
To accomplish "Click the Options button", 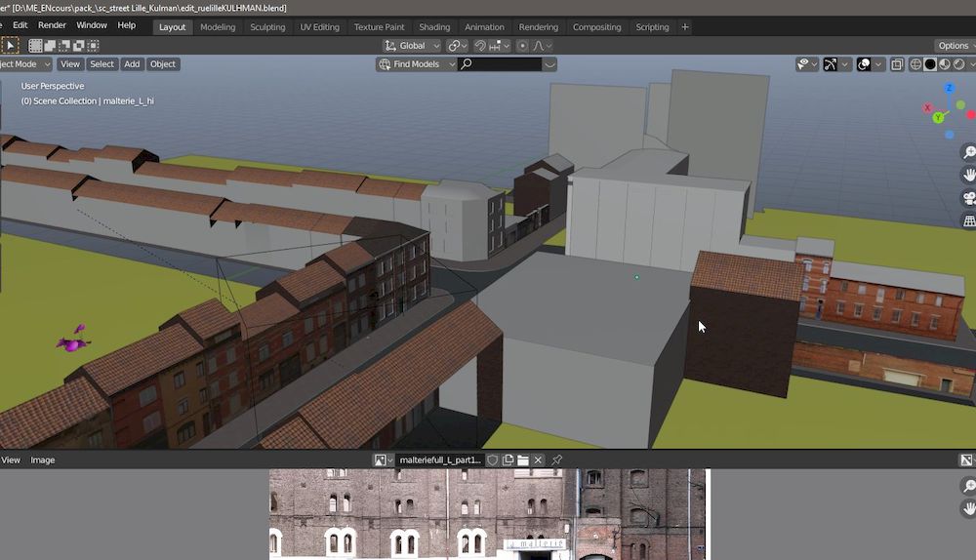I will point(954,46).
